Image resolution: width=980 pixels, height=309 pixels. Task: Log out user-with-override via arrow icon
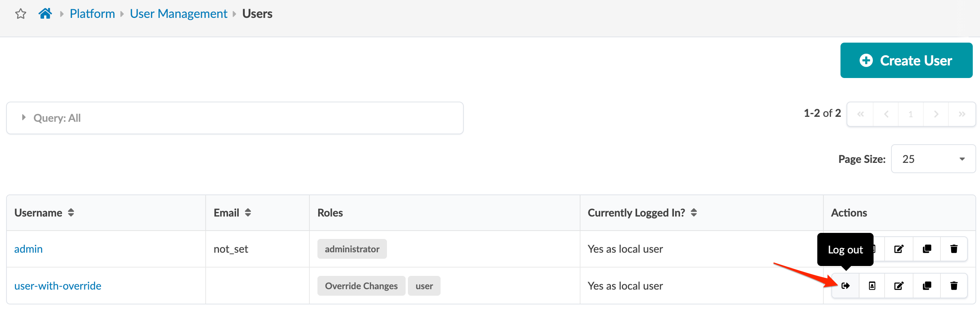point(845,286)
